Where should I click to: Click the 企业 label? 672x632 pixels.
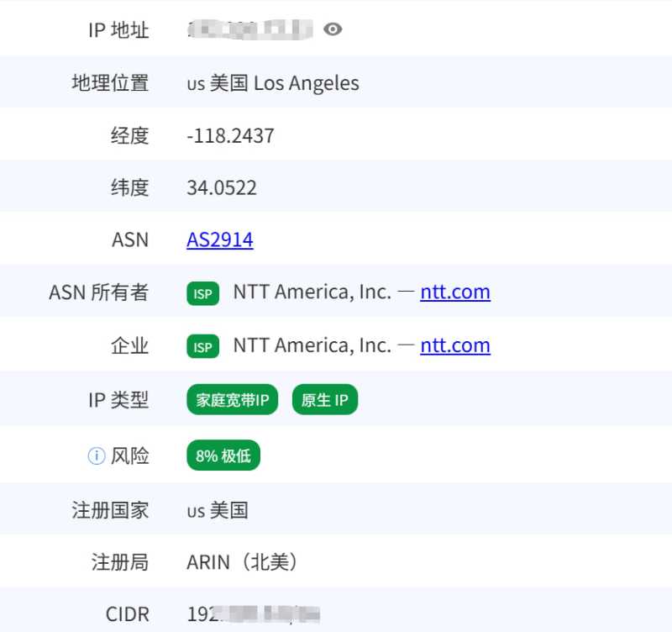coord(130,345)
